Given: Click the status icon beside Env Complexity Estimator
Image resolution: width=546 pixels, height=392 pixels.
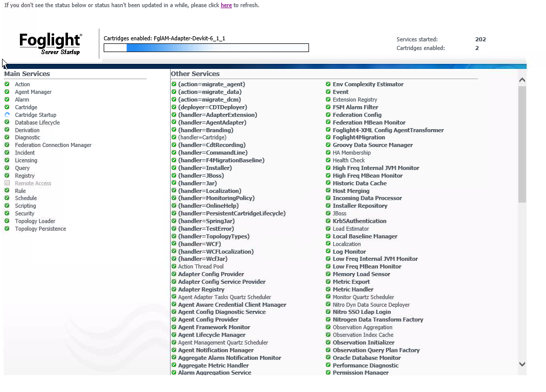Looking at the screenshot, I should [x=328, y=84].
